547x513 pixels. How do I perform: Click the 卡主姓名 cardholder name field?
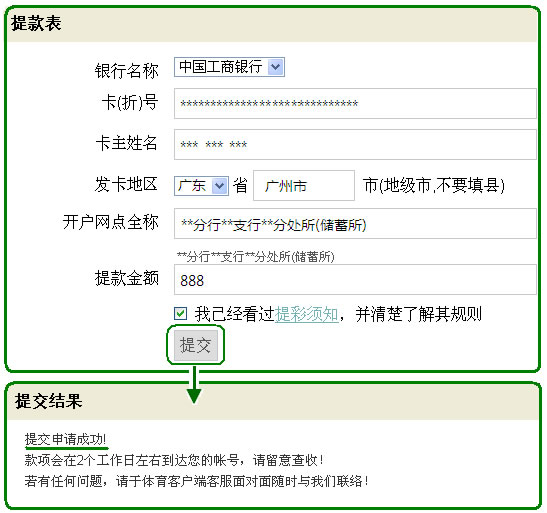point(355,144)
